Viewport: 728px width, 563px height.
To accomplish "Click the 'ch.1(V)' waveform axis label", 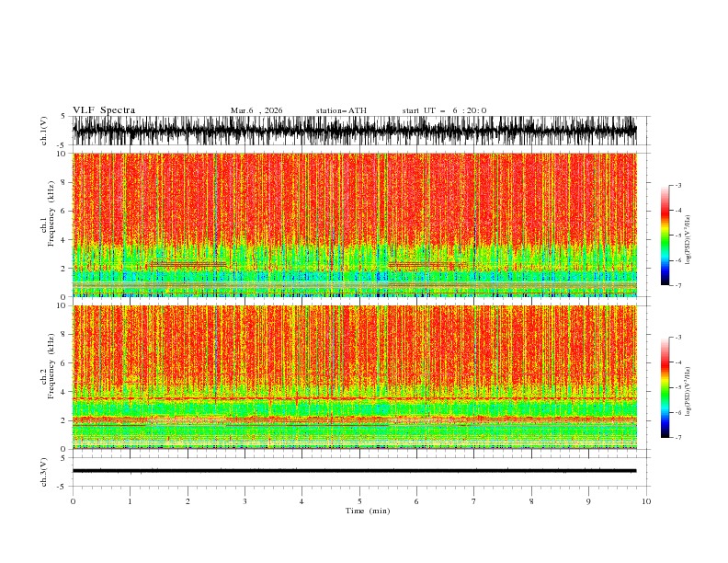I will click(44, 131).
